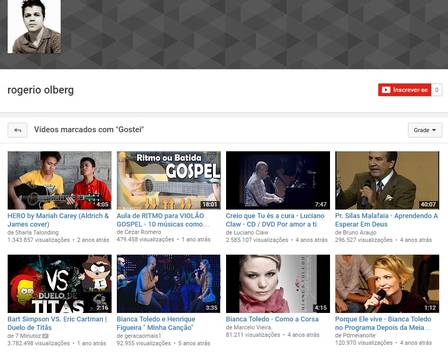Open the Grade view dropdown
Screen dimensions: 448x362
[425, 130]
